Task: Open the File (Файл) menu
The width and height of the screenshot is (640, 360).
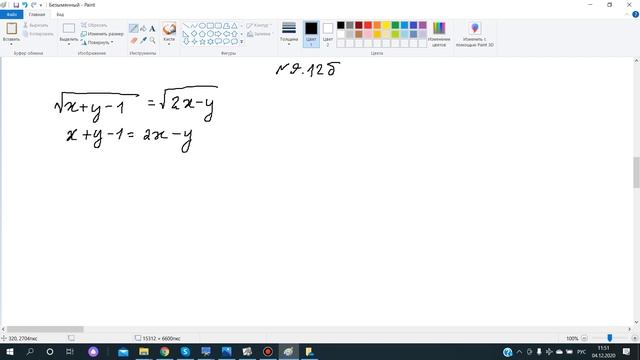Action: (11, 14)
